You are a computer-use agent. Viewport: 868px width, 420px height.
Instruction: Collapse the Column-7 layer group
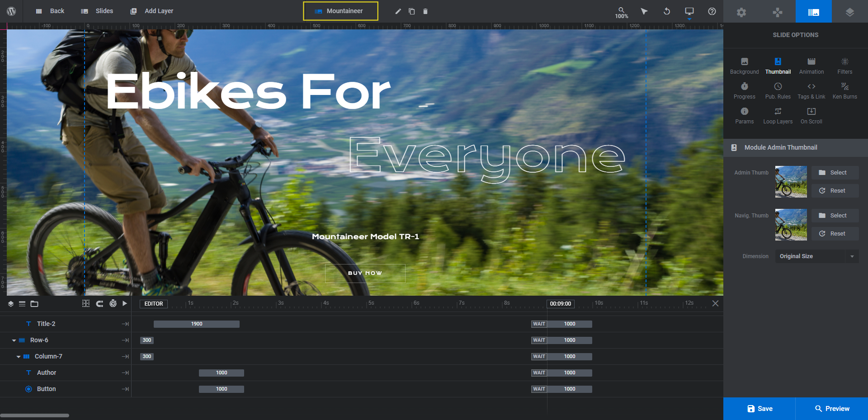point(19,357)
